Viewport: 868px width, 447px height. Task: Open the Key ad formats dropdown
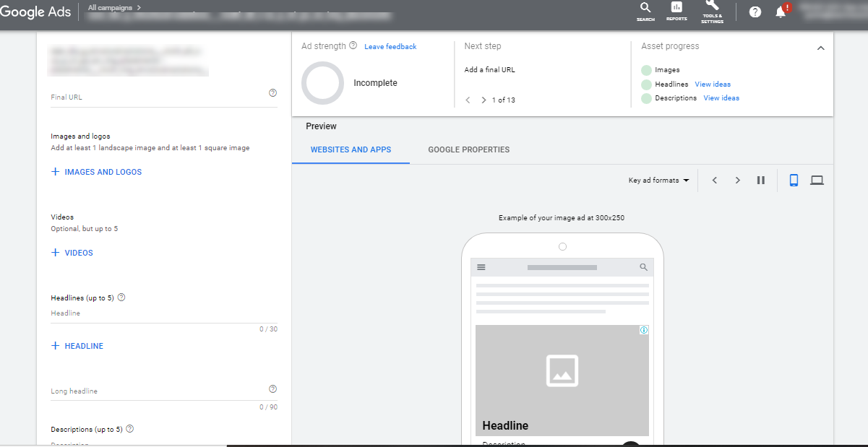(658, 181)
